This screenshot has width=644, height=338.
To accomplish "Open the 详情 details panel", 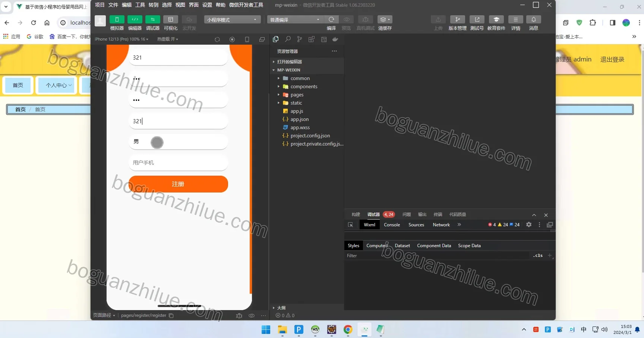I will tap(515, 19).
